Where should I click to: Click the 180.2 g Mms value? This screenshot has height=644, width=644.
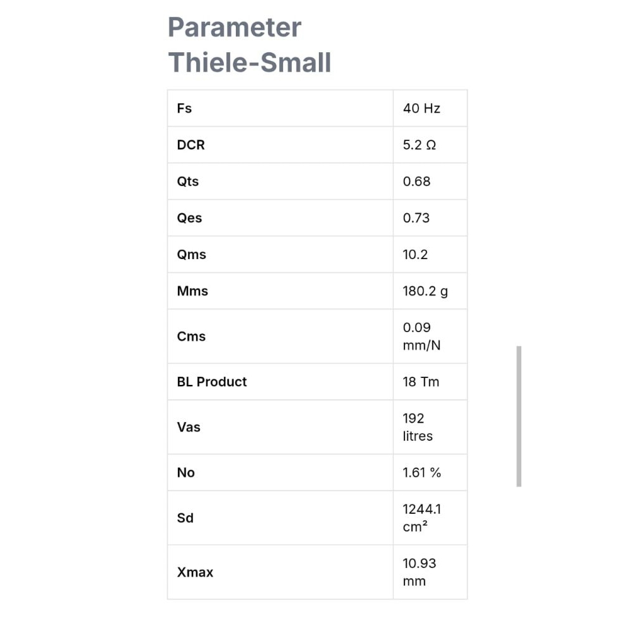426,291
